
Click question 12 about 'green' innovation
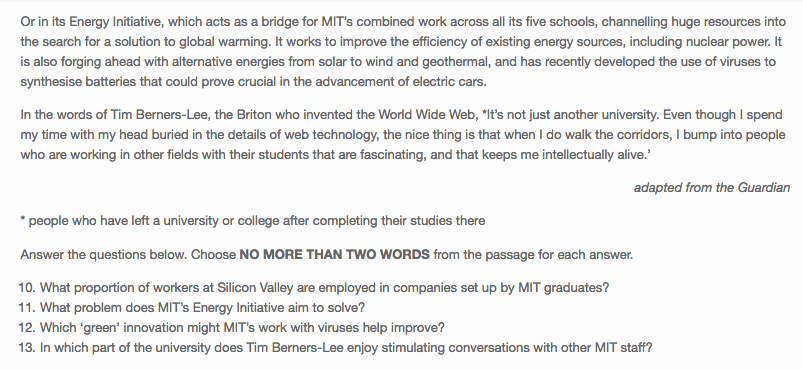231,328
